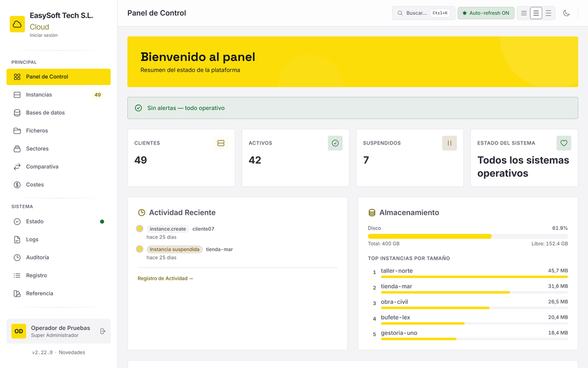Click the Almacenamiento database icon
This screenshot has height=368, width=588.
[372, 213]
